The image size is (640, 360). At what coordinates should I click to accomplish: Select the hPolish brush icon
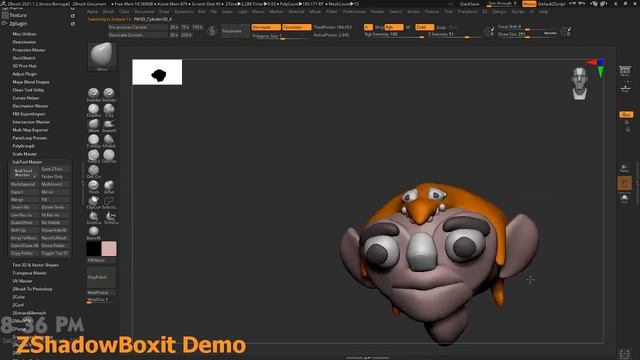point(109,140)
